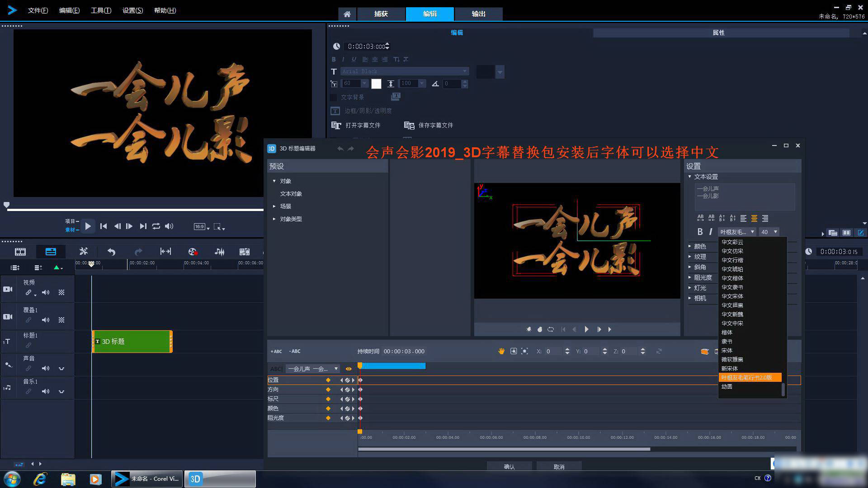The image size is (868, 488).
Task: Open customize toolbar tools icon
Action: coord(83,252)
